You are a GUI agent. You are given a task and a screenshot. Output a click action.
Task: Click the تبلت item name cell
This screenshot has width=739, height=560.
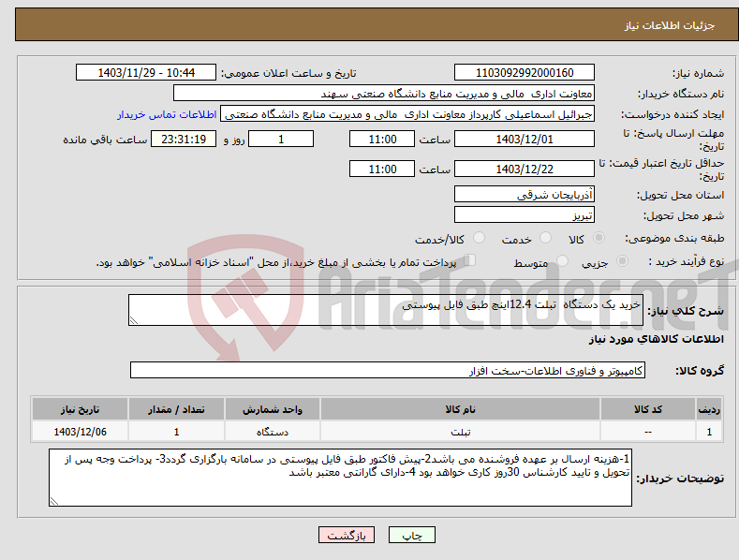(460, 432)
